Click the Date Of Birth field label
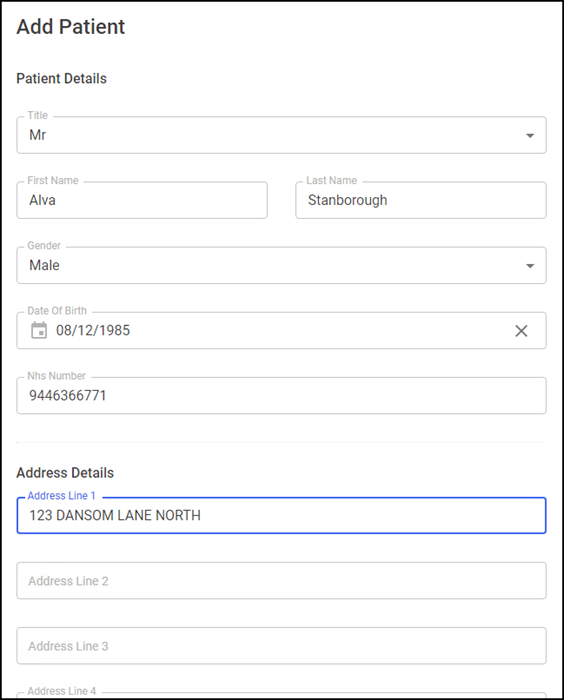564x700 pixels. pos(57,311)
